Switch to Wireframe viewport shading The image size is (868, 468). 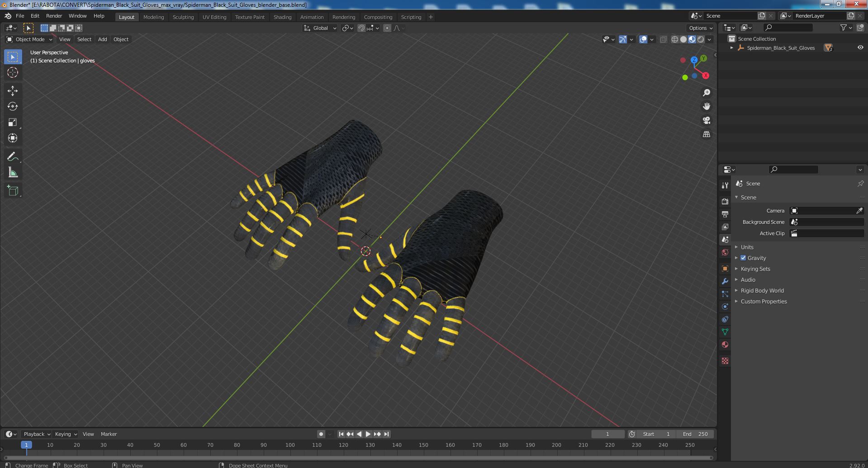point(674,39)
